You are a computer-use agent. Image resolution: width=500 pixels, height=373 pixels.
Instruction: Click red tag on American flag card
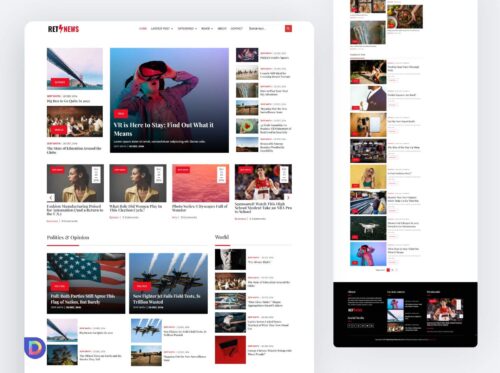coord(60,286)
